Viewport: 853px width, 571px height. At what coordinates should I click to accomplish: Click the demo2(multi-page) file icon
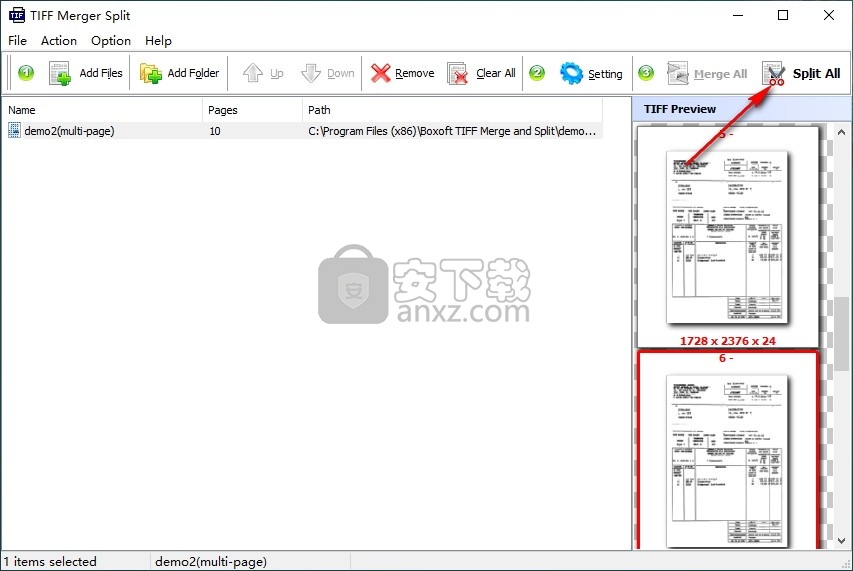14,131
